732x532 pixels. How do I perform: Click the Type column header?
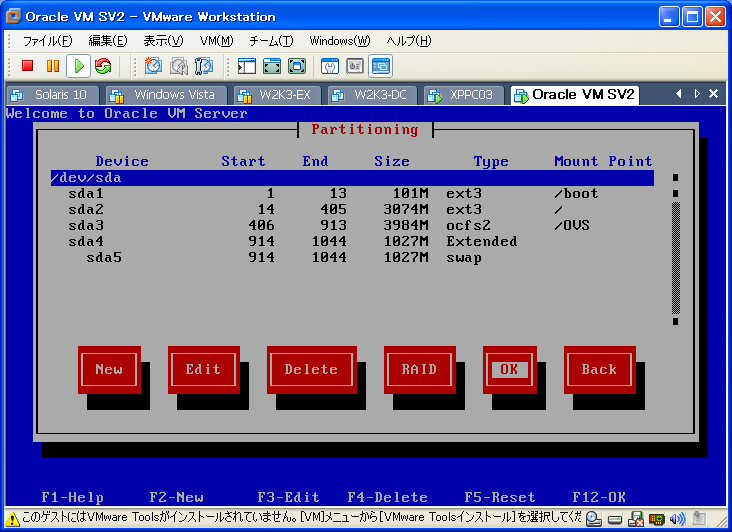[x=491, y=162]
